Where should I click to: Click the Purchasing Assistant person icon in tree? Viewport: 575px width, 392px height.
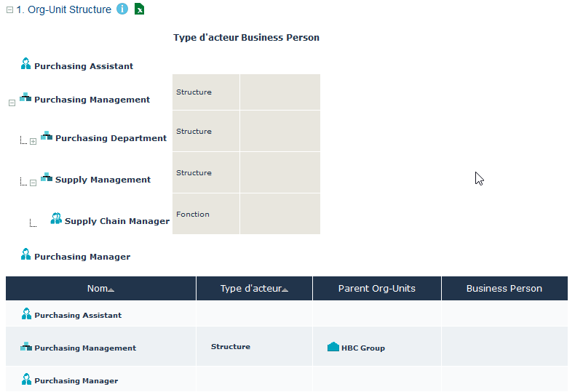(26, 65)
